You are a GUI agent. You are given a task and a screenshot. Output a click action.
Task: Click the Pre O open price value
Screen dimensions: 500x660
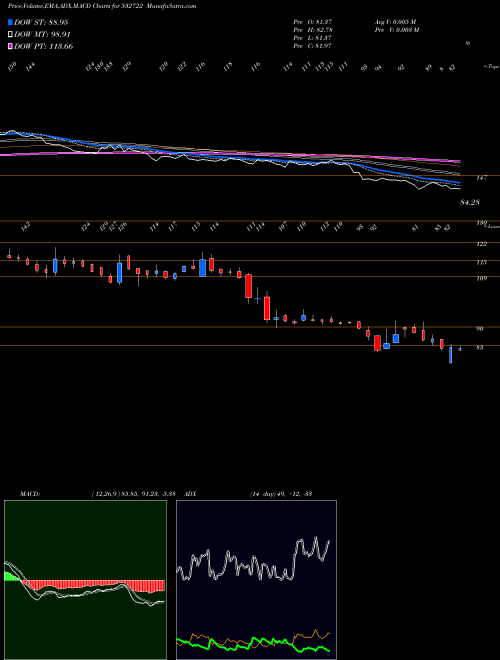(x=312, y=21)
